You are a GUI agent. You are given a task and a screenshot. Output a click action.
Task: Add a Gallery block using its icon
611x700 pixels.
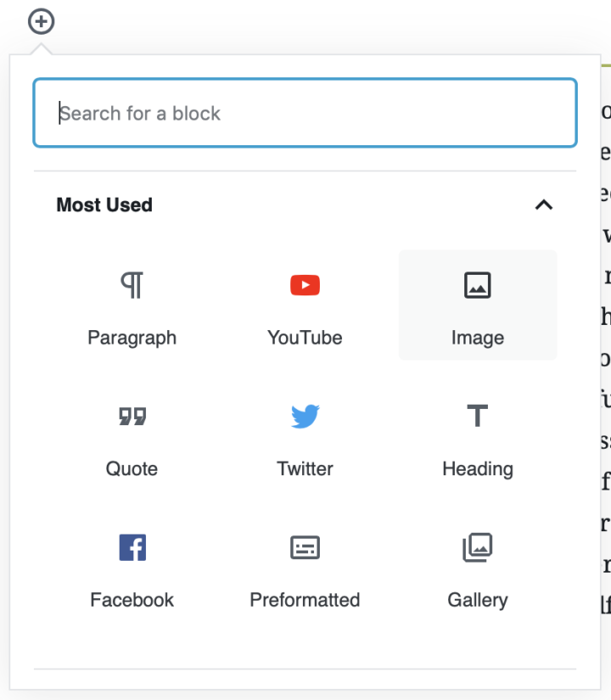point(478,547)
